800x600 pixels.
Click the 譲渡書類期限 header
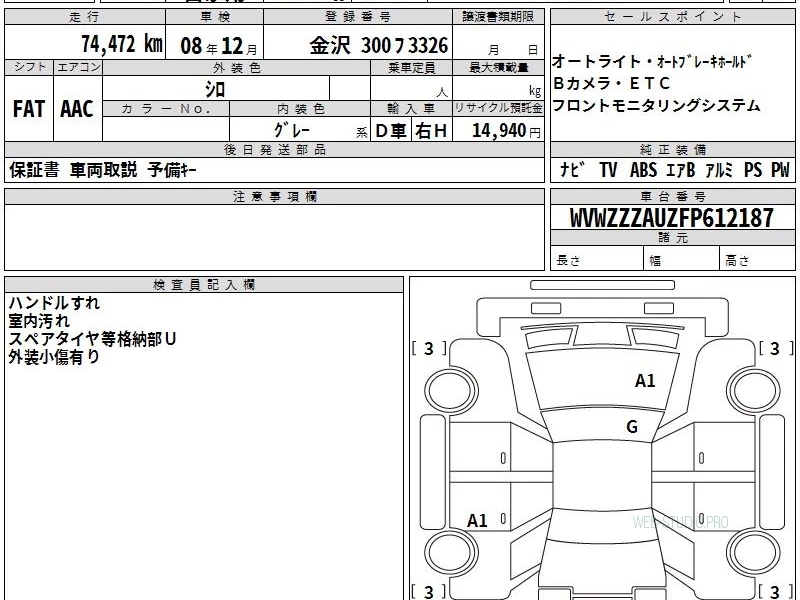tap(498, 17)
